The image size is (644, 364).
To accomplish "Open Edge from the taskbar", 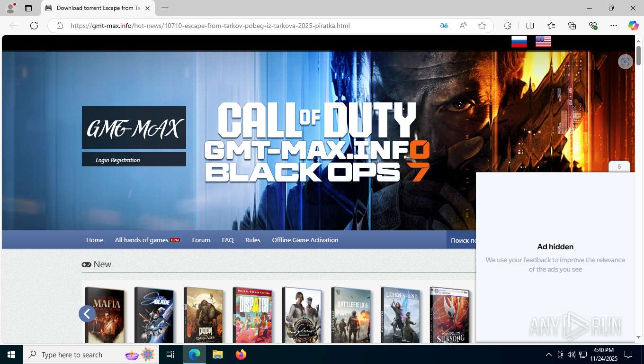I will [x=195, y=355].
